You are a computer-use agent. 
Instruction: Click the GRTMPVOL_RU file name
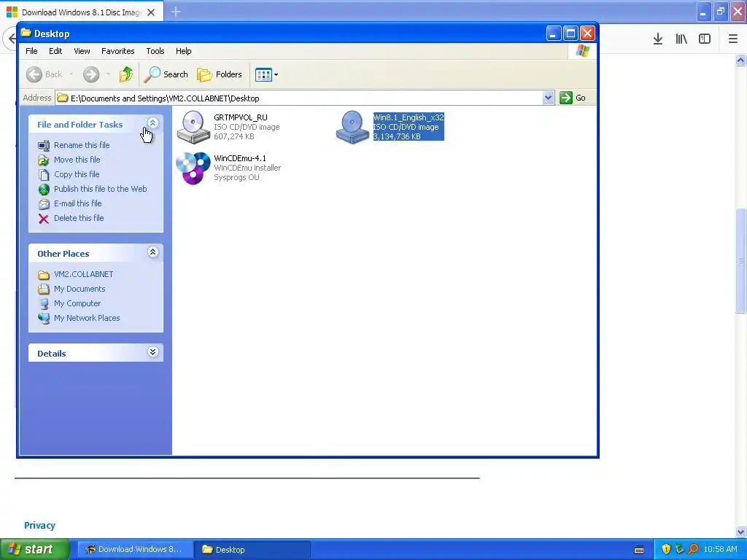coord(241,117)
